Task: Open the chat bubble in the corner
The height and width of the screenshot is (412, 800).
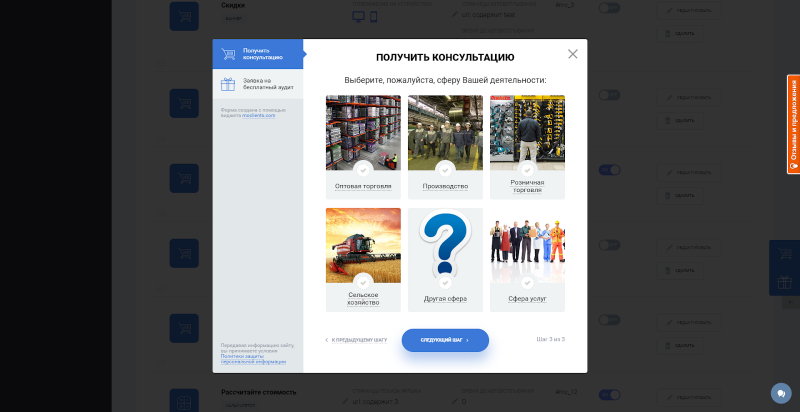Action: pos(781,393)
